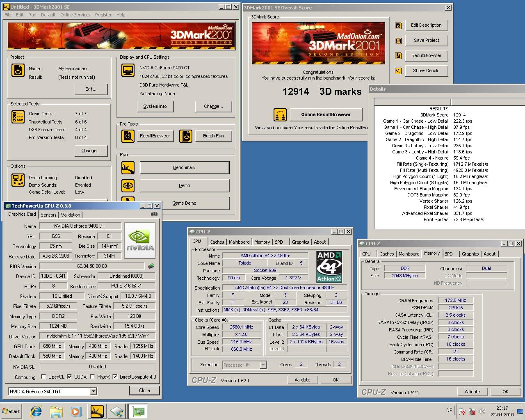Image resolution: width=525 pixels, height=420 pixels.
Task: Click the NVIDIA logo in GPU-Z
Action: pyautogui.click(x=140, y=240)
